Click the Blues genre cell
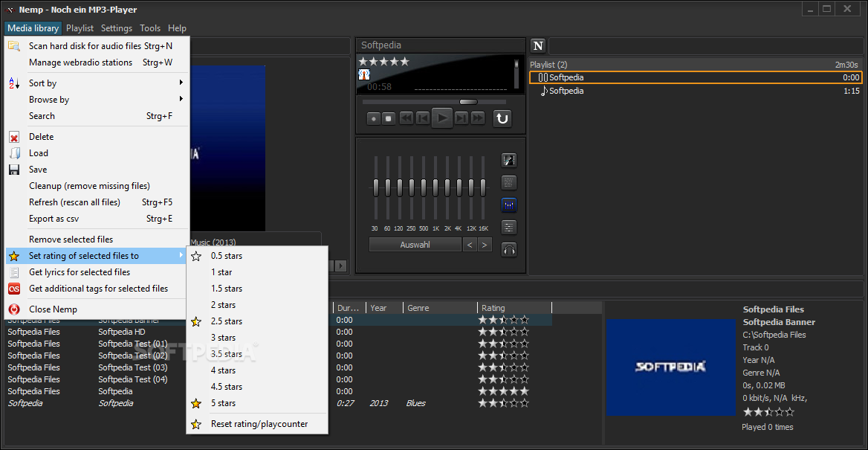 coord(415,403)
